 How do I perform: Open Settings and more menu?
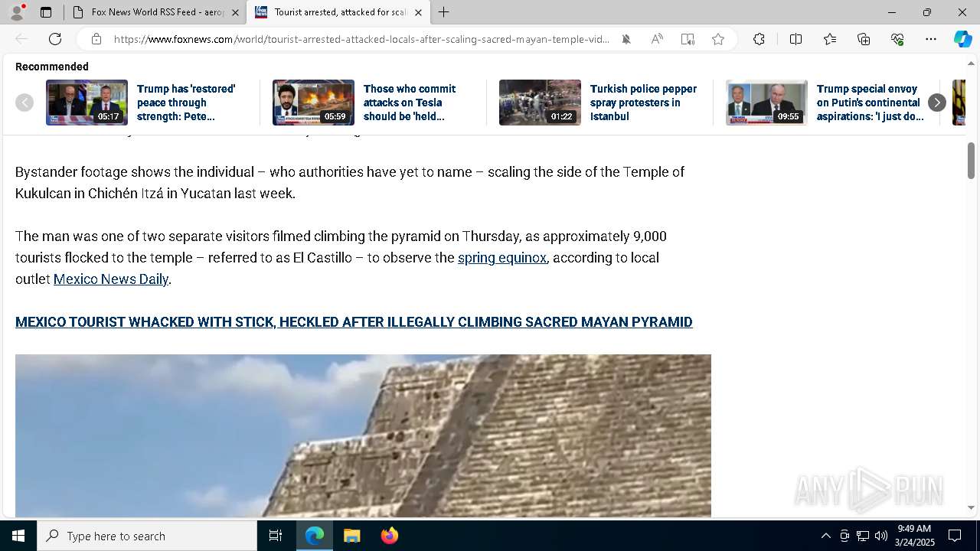[931, 39]
